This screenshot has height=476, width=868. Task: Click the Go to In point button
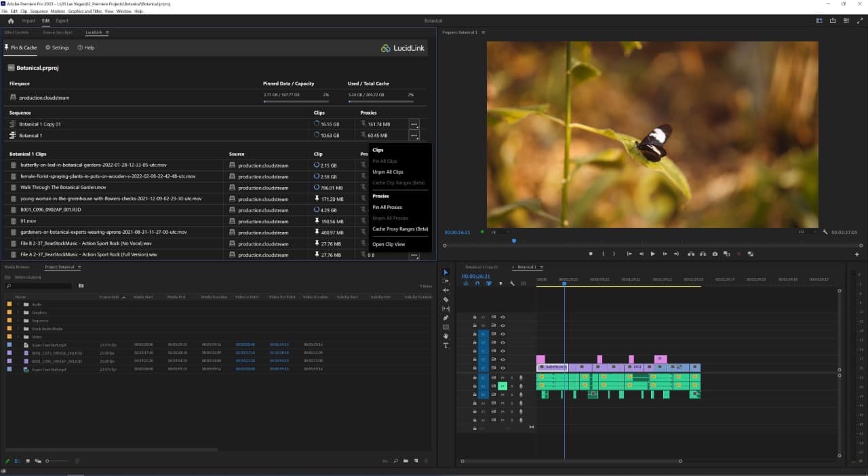pyautogui.click(x=629, y=254)
